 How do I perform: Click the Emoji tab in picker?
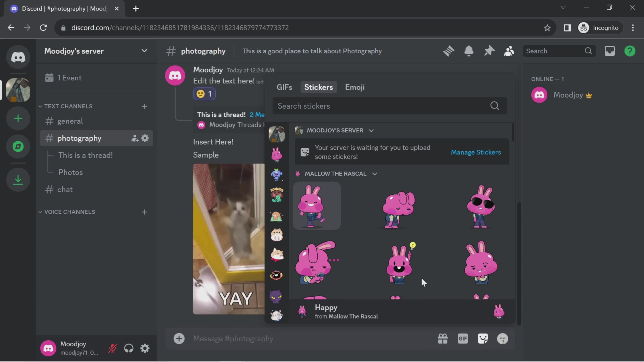(x=355, y=87)
